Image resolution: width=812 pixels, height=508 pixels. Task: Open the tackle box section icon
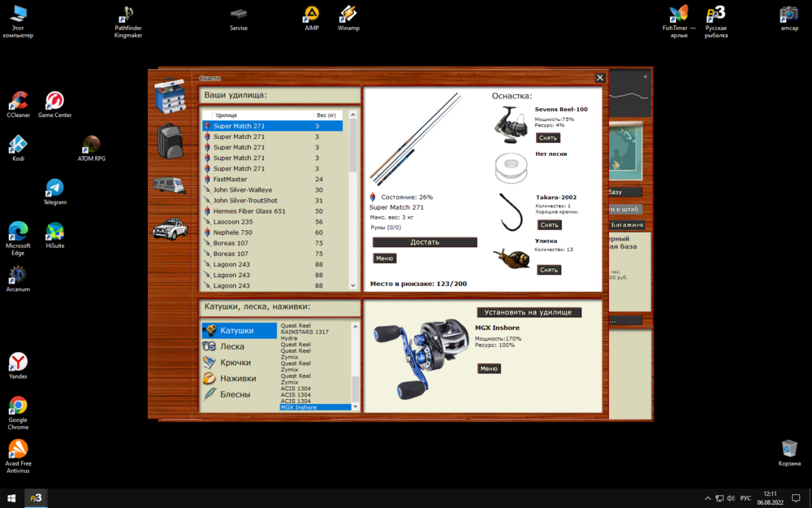point(170,97)
